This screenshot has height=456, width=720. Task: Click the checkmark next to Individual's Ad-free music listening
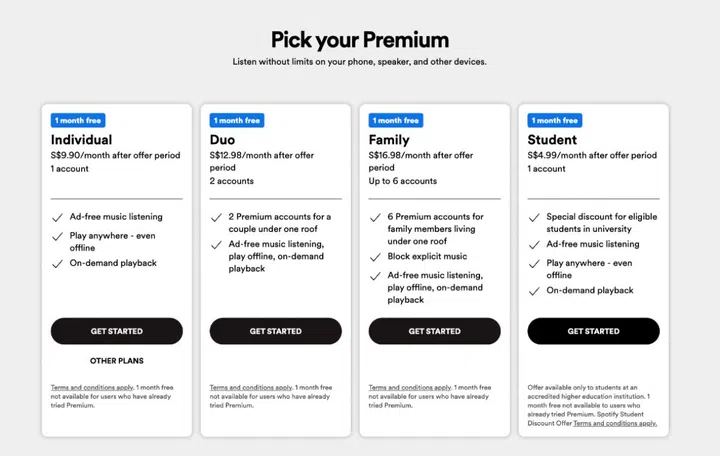pyautogui.click(x=57, y=217)
